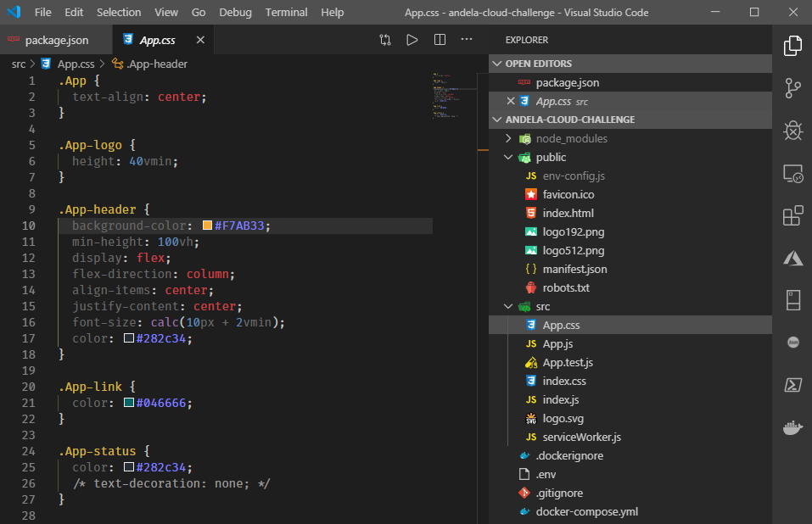
Task: Switch to the package.json tab
Action: point(56,40)
